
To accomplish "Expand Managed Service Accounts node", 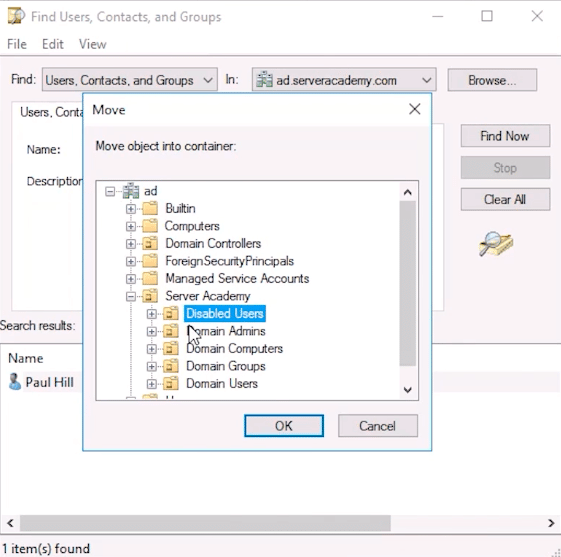I will pos(131,279).
